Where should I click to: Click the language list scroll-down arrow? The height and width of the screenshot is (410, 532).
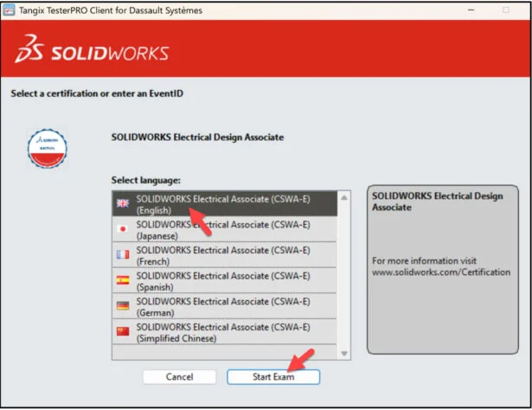coord(344,354)
